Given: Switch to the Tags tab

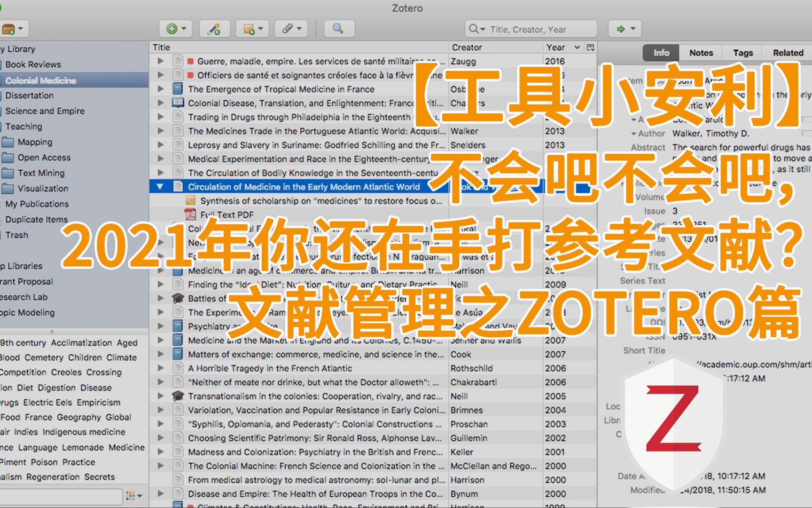Looking at the screenshot, I should [743, 53].
